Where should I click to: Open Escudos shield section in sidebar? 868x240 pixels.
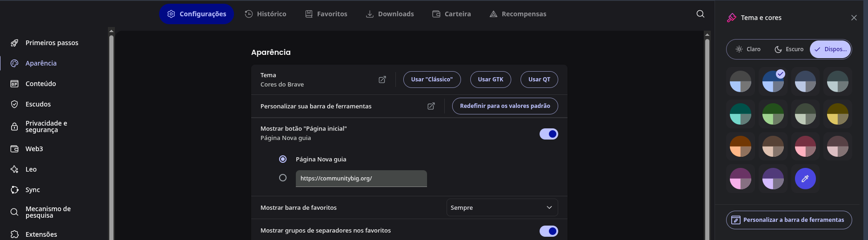38,104
